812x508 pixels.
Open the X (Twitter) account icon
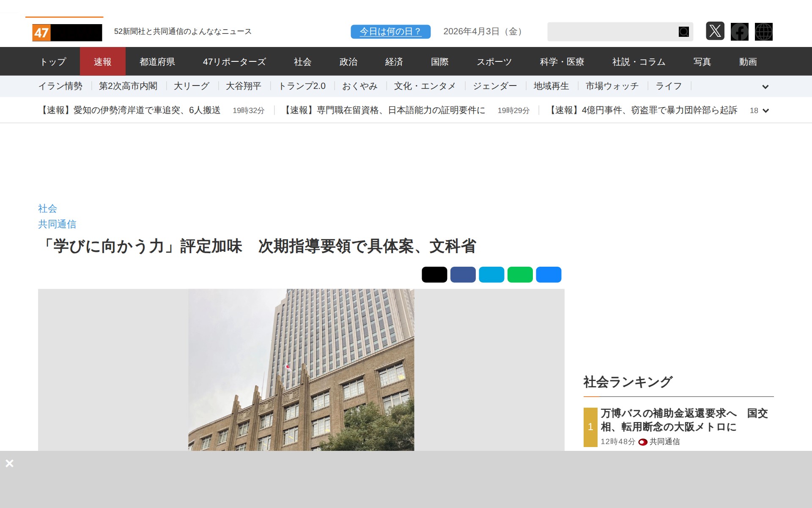pos(715,31)
